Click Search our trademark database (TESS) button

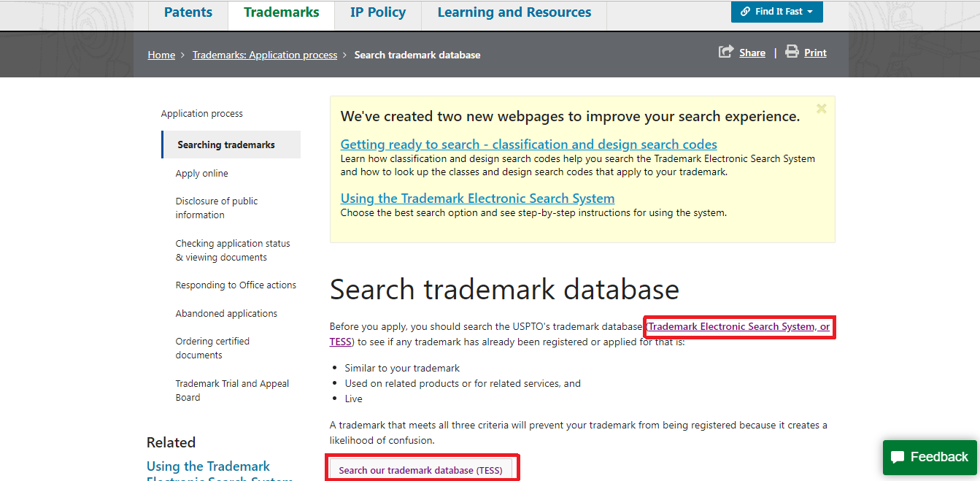420,470
